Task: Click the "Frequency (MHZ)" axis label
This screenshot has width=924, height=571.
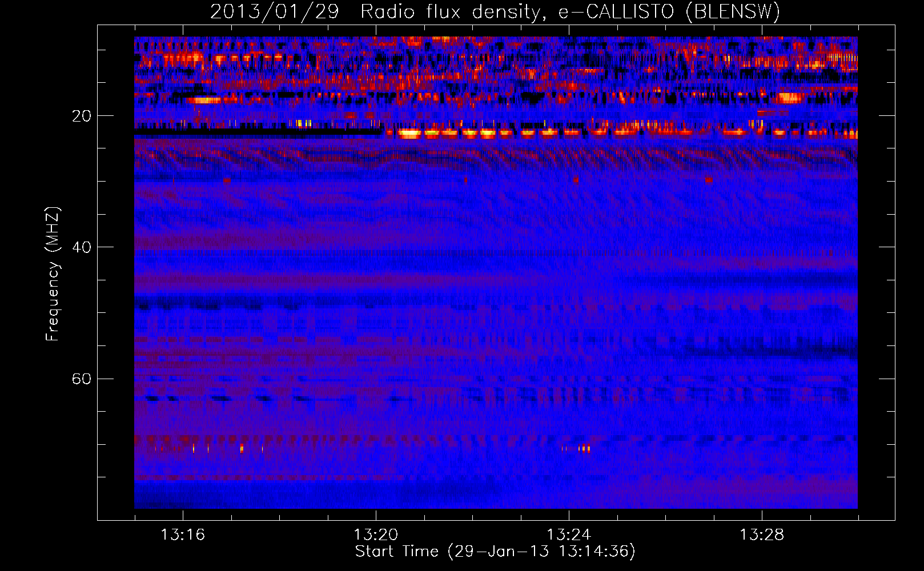Action: (x=53, y=274)
